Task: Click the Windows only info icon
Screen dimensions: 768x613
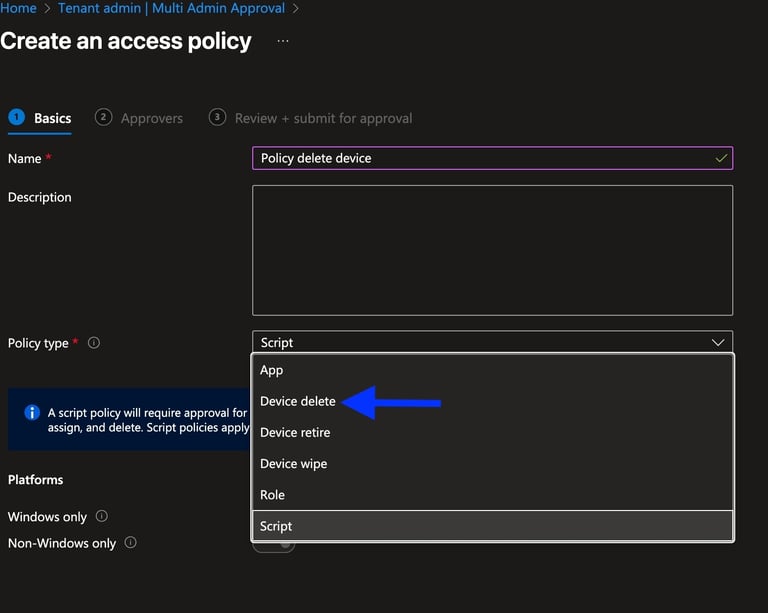Action: click(102, 517)
